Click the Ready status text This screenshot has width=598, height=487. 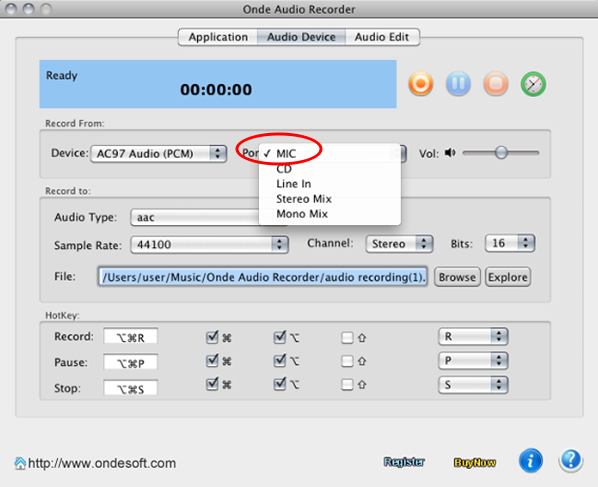(62, 76)
